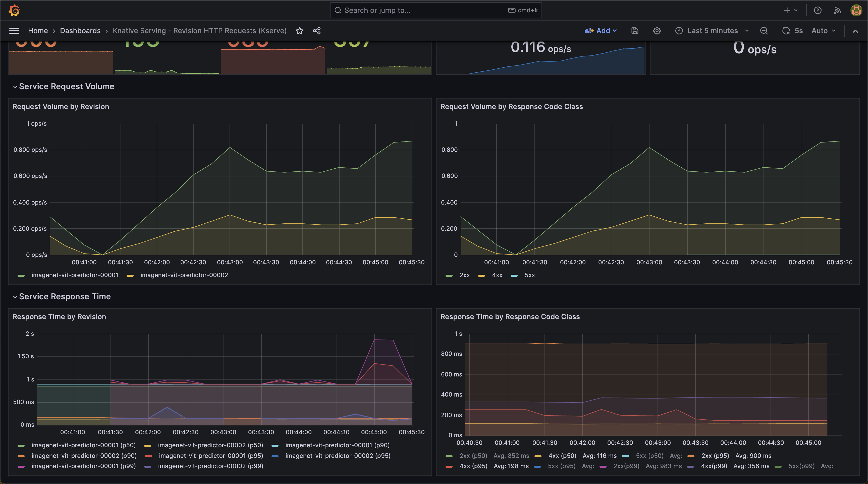Image resolution: width=868 pixels, height=484 pixels.
Task: Go to Home breadcrumb
Action: (x=38, y=31)
